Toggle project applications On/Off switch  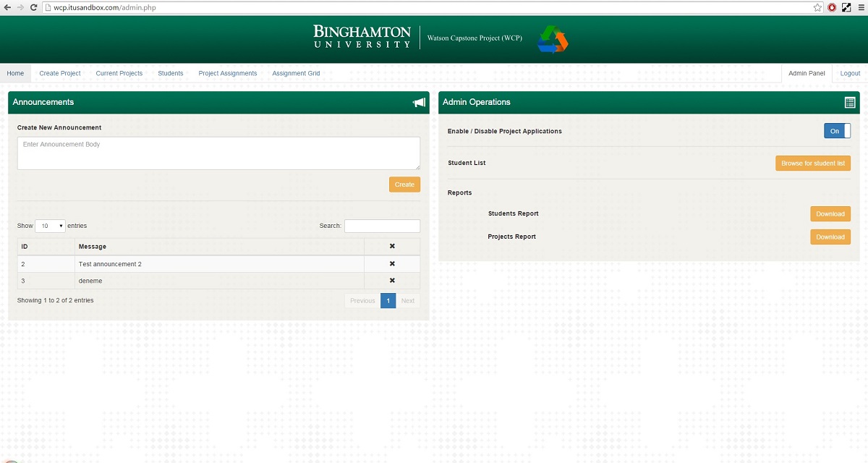837,131
